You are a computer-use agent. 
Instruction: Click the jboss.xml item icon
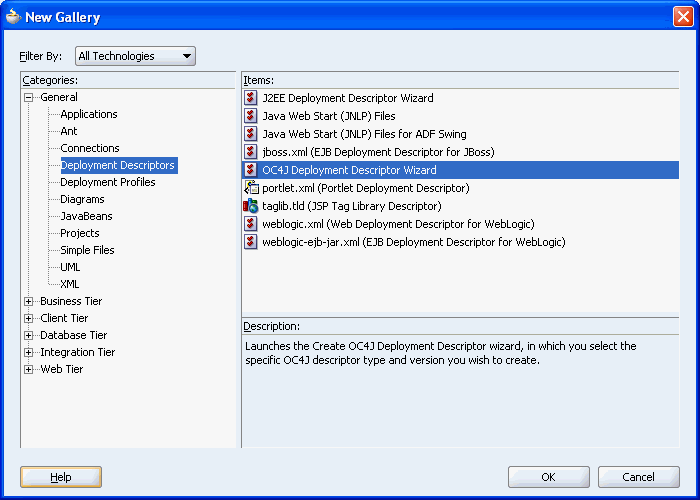pyautogui.click(x=250, y=152)
